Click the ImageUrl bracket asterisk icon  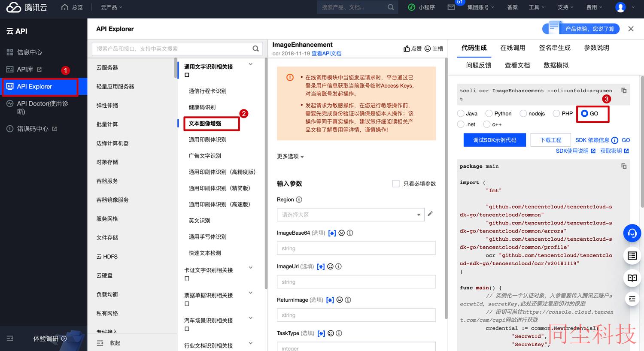[321, 266]
